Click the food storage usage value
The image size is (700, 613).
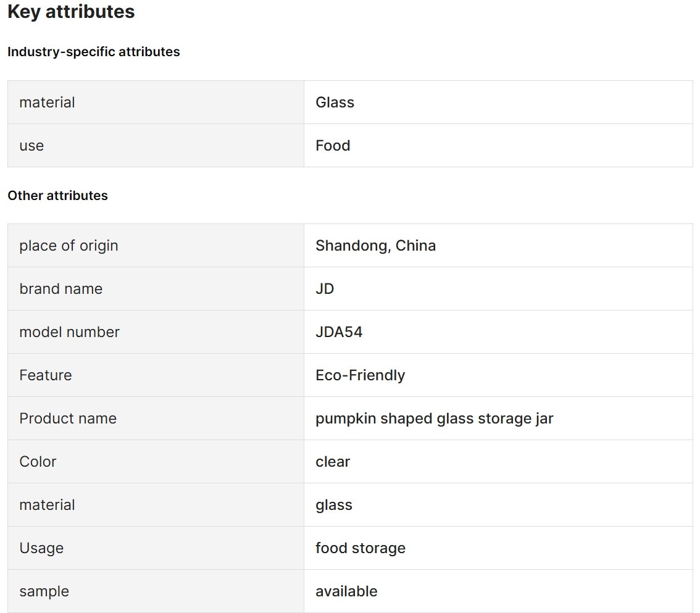[x=360, y=548]
